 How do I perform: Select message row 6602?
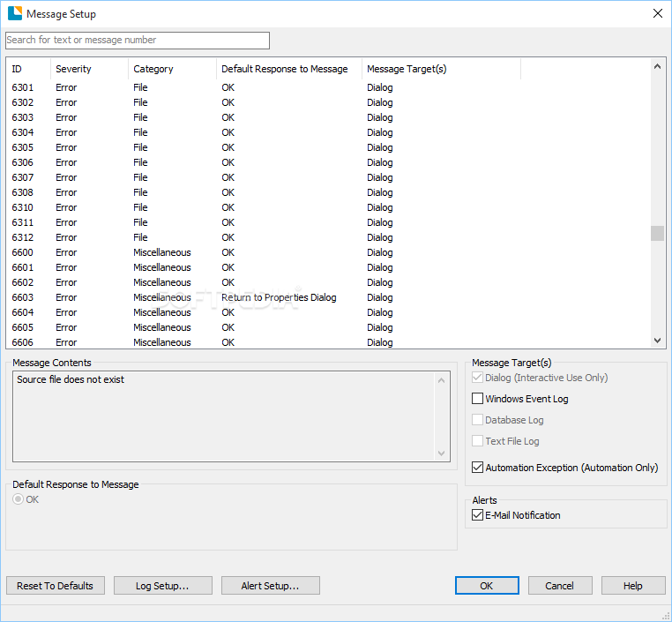[x=328, y=282]
